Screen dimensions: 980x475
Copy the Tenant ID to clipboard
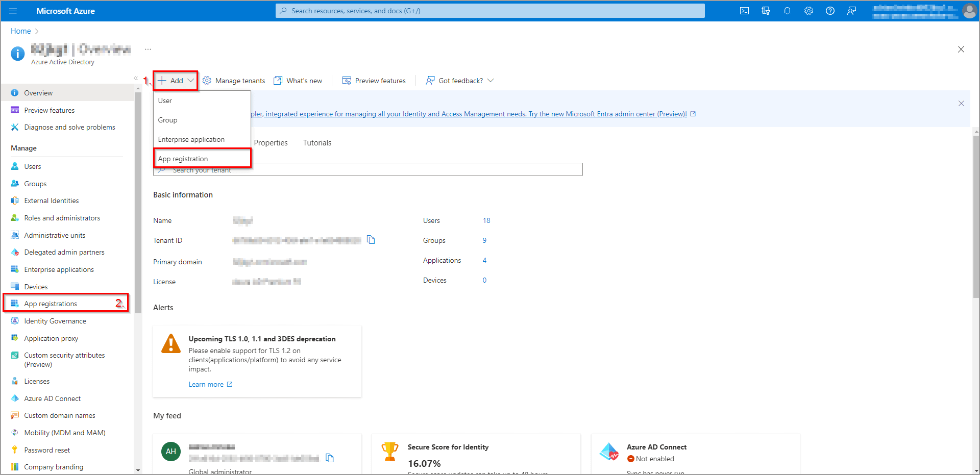coord(371,240)
